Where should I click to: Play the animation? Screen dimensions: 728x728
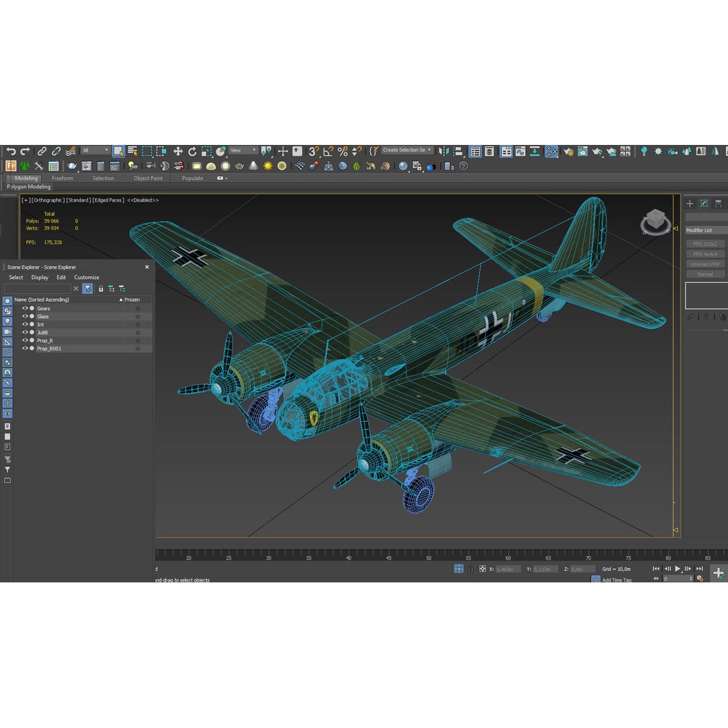click(677, 569)
